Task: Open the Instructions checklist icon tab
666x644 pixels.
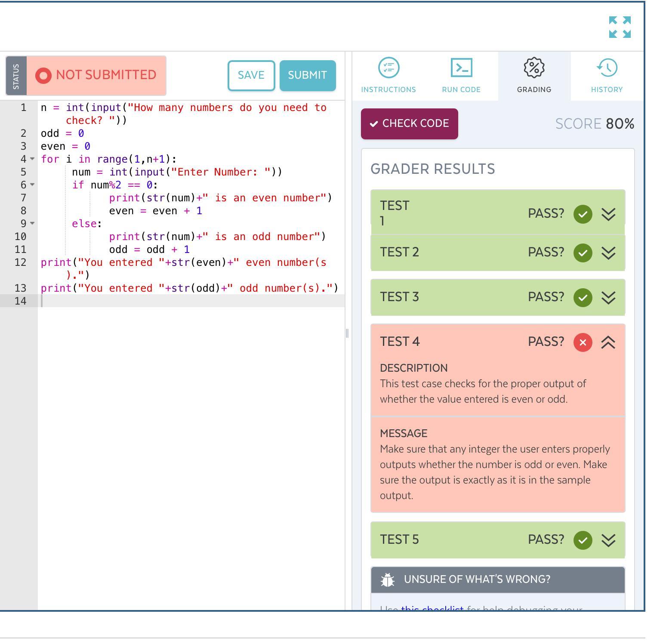Action: pyautogui.click(x=388, y=68)
